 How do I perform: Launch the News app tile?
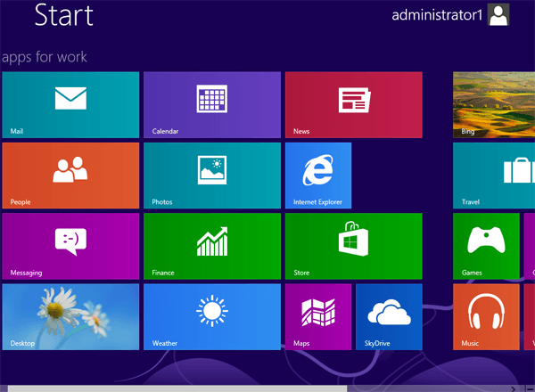[353, 104]
